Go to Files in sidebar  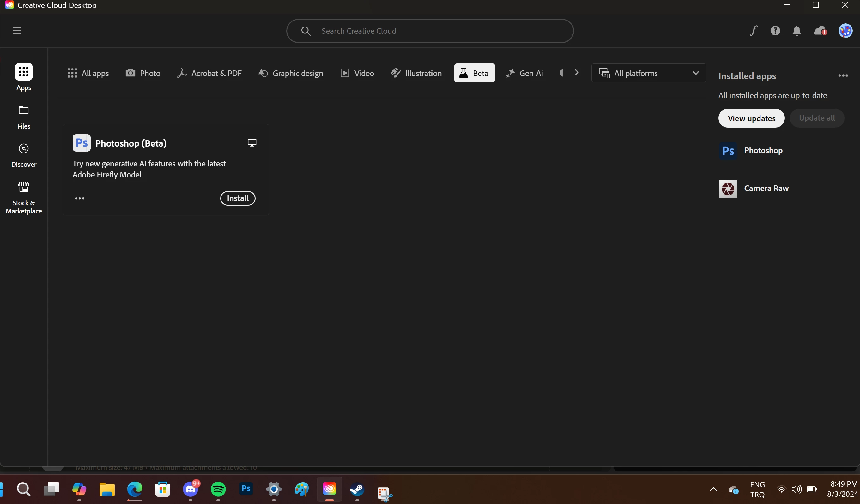(24, 117)
